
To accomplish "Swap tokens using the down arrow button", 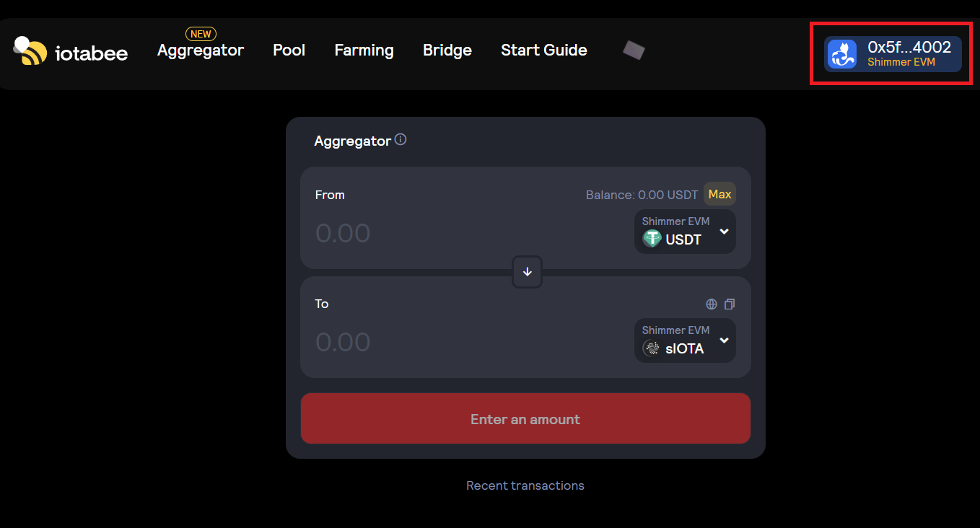I will tap(527, 272).
